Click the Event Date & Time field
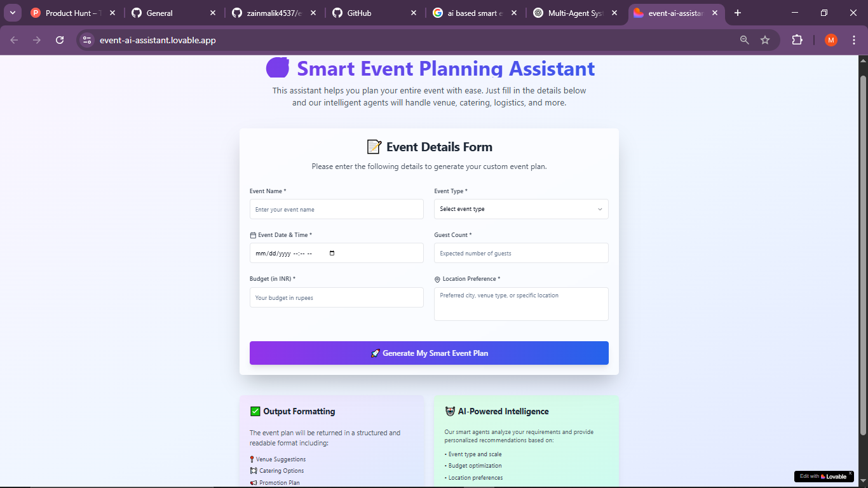 pyautogui.click(x=336, y=253)
